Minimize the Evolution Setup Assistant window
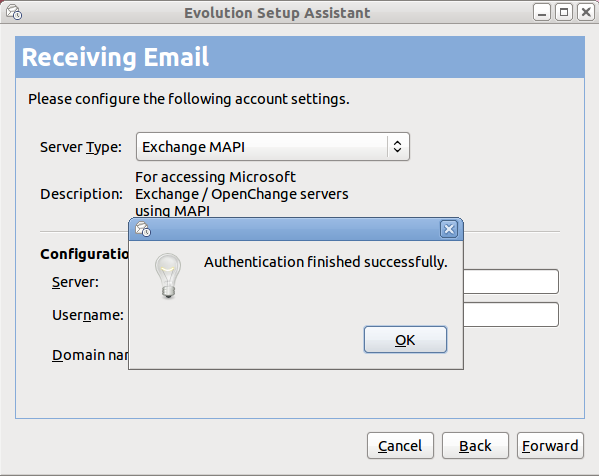The height and width of the screenshot is (476, 599). click(x=542, y=13)
